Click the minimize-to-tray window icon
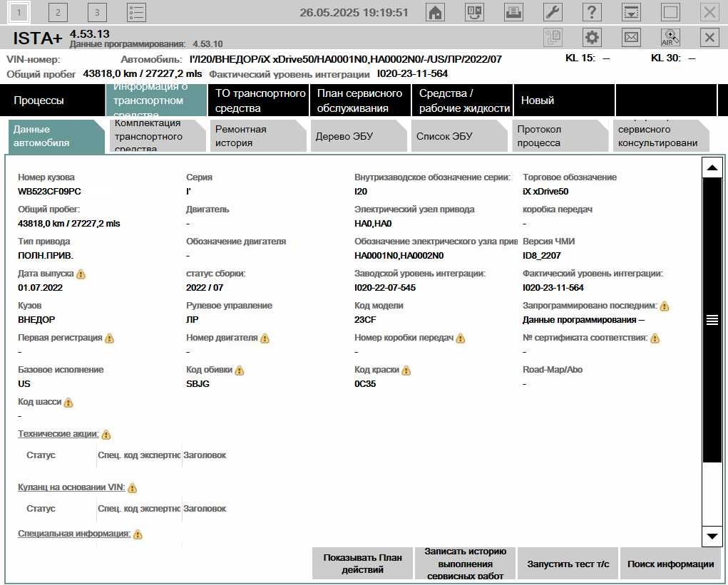 631,12
